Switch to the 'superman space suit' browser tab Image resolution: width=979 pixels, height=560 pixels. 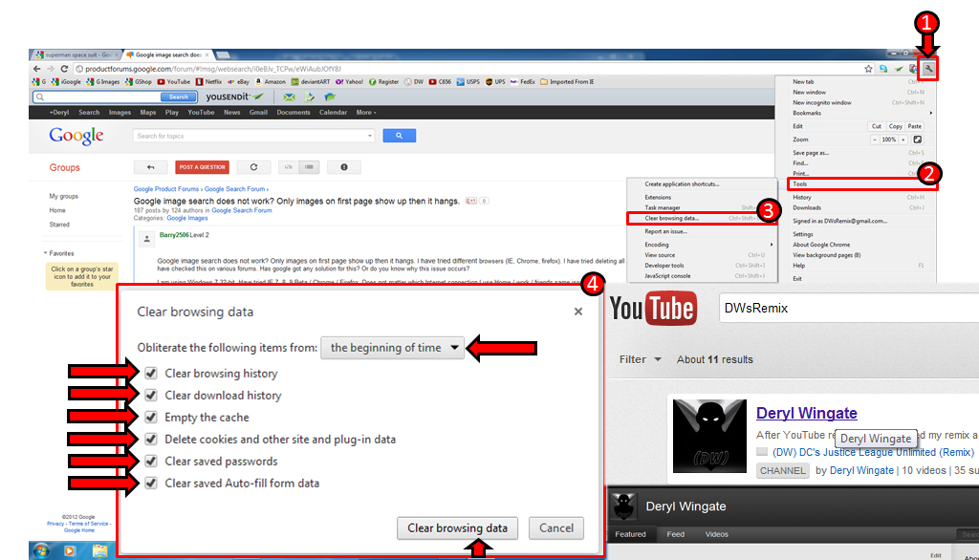point(76,54)
